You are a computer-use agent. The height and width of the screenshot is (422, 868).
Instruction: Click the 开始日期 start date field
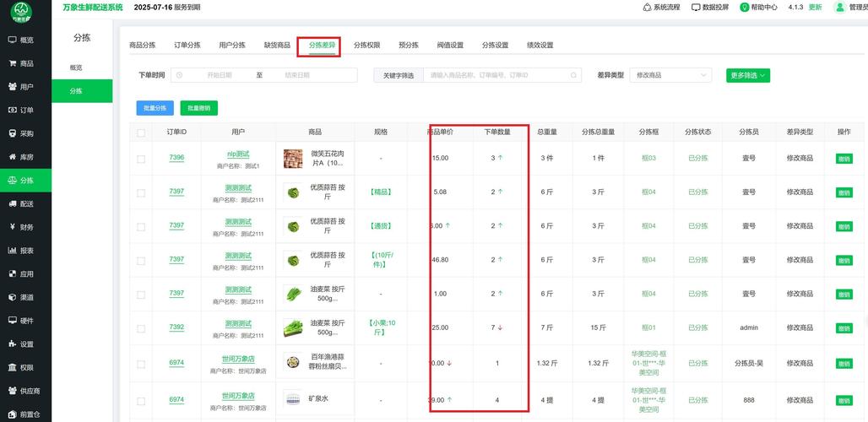(220, 75)
